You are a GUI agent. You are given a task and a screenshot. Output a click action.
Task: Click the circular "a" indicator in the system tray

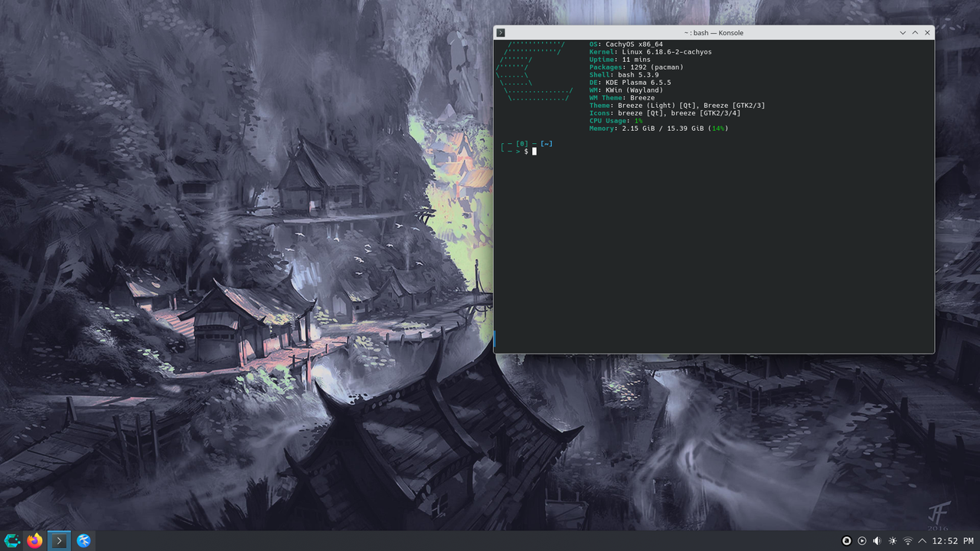847,541
